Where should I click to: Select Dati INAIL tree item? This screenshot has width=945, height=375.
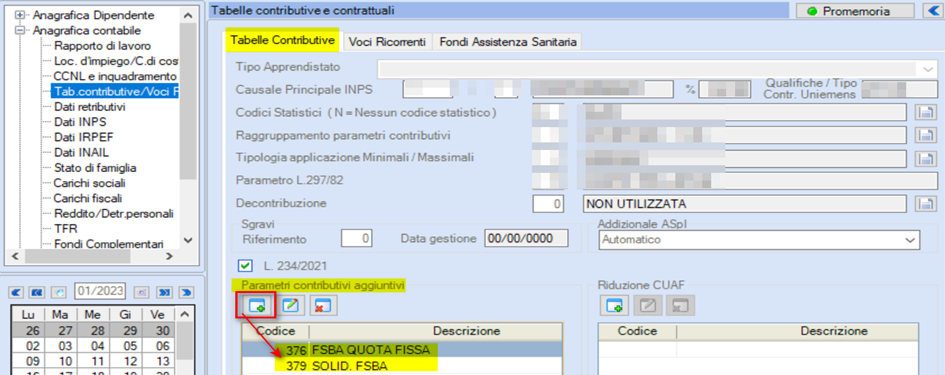[81, 153]
